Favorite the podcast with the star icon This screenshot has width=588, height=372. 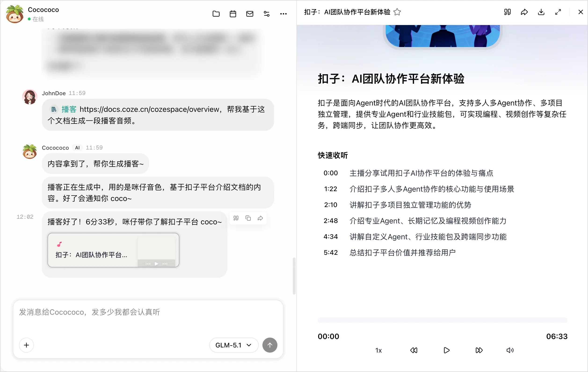(x=397, y=12)
